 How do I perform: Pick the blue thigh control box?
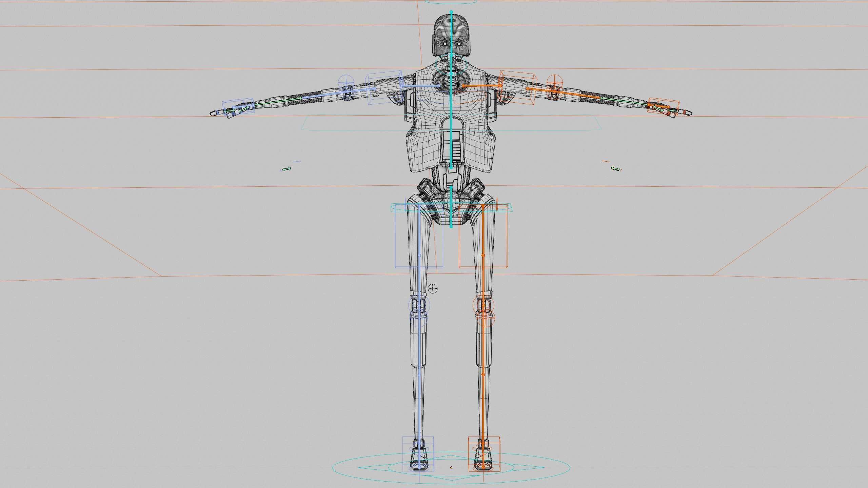tap(419, 237)
